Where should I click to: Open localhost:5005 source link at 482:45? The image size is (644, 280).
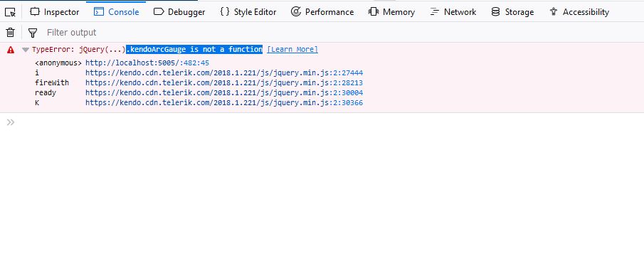147,63
